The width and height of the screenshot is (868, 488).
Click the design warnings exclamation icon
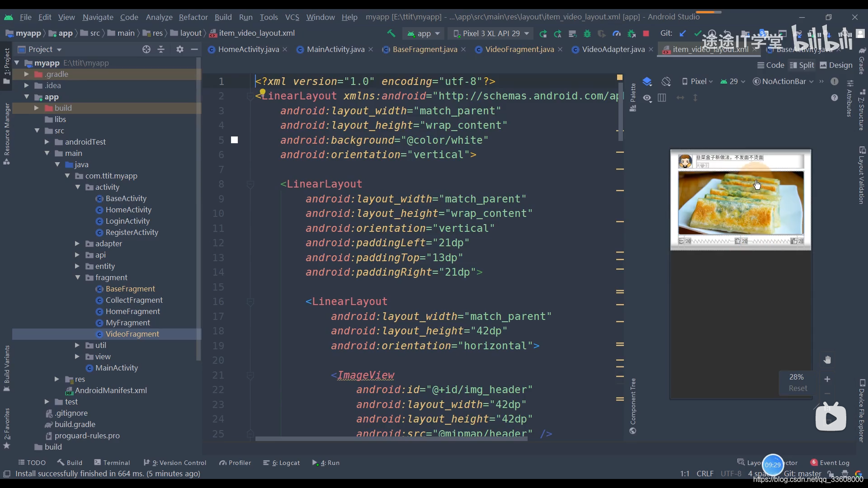point(835,81)
